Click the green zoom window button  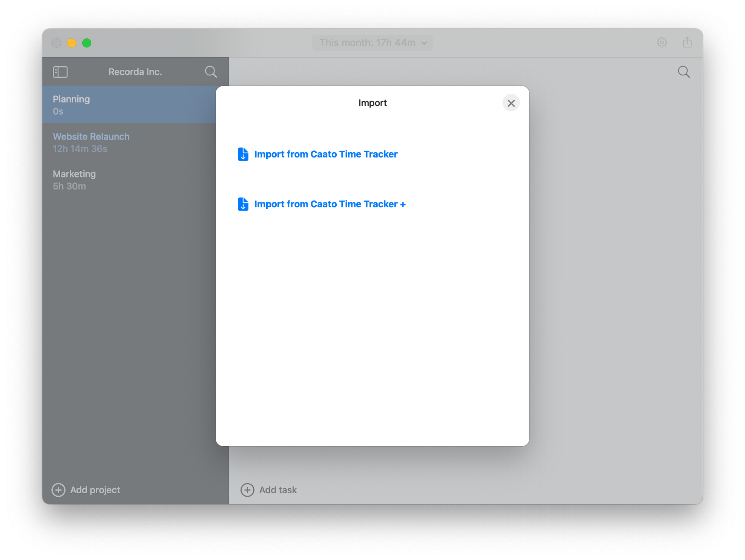(87, 43)
